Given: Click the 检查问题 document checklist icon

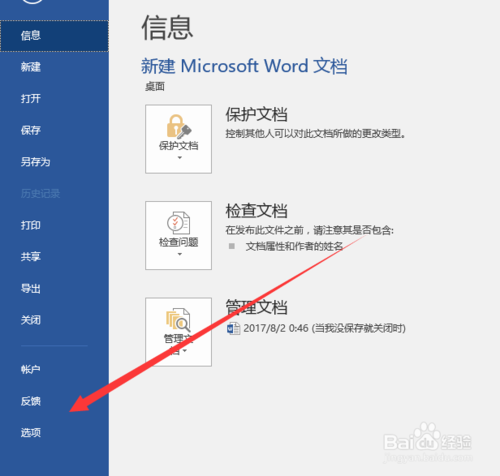Looking at the screenshot, I should tap(178, 223).
